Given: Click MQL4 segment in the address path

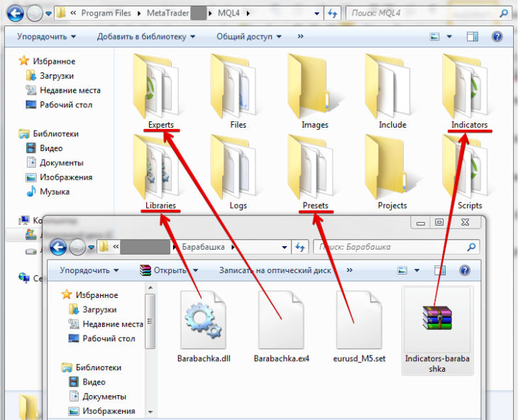Looking at the screenshot, I should tap(228, 13).
